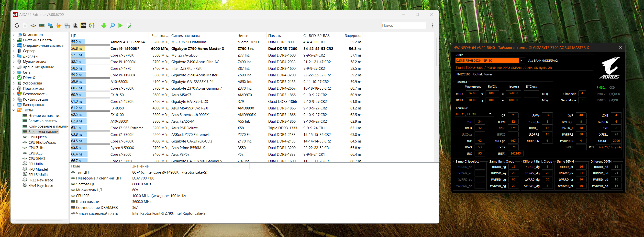Switch to PMIC1 in HWiNFO
The image size is (644, 237).
601,88
